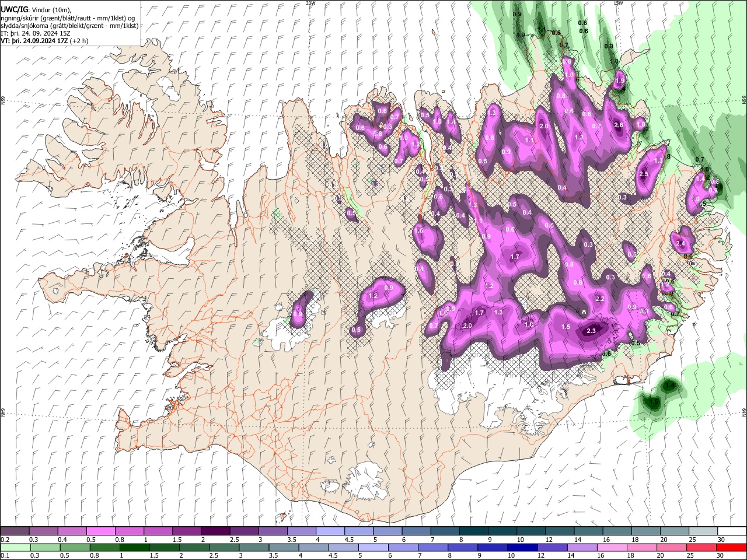
Task: Click the UWC/IG Vindur (10m) title line
Action: pos(36,9)
